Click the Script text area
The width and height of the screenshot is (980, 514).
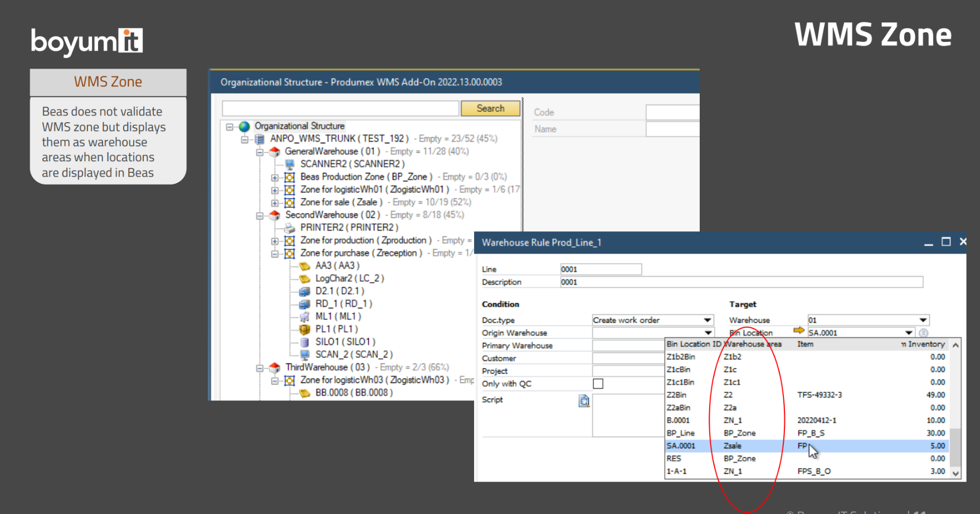(x=628, y=415)
